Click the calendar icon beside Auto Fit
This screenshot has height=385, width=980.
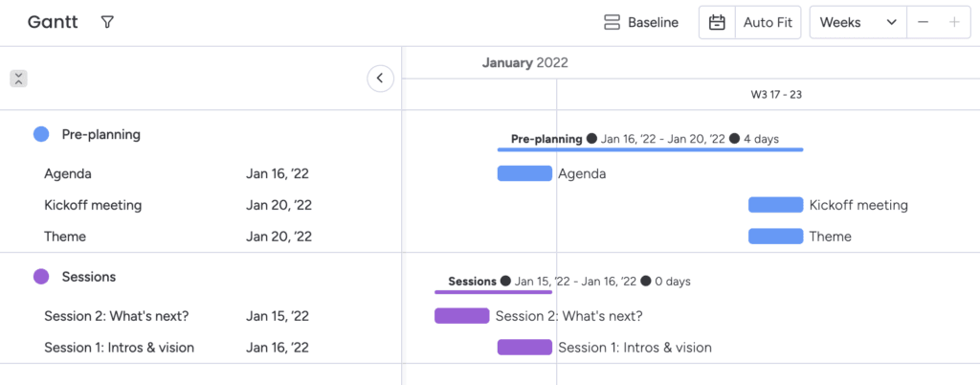coord(717,22)
